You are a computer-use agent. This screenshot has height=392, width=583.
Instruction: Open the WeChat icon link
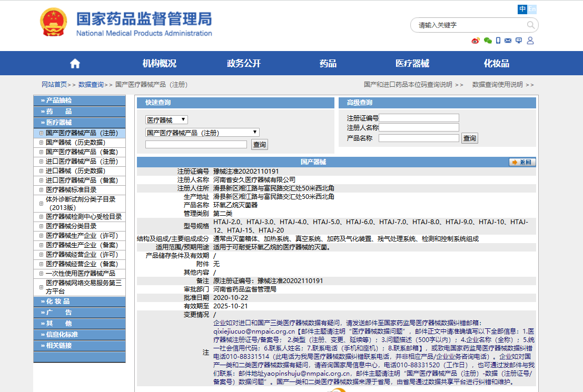click(x=488, y=41)
